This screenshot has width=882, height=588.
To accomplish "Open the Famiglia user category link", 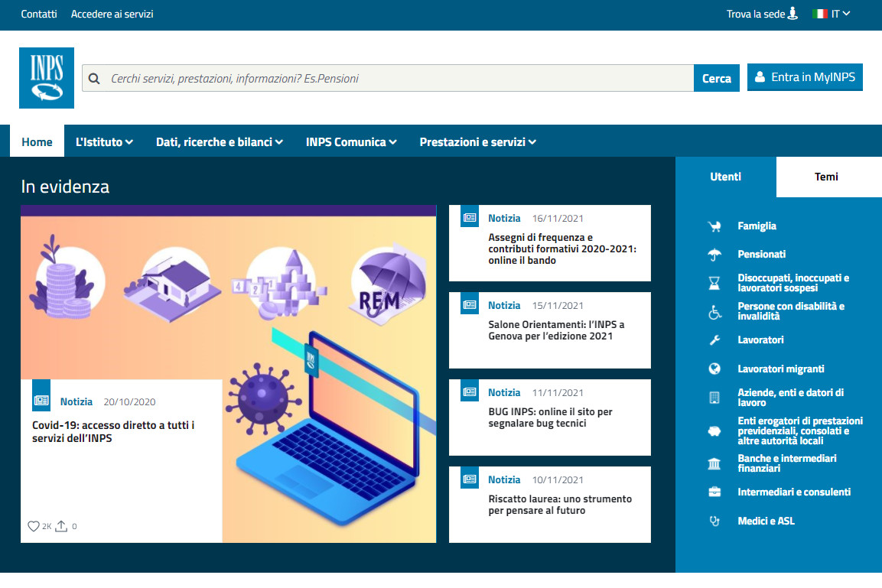I will click(x=757, y=226).
